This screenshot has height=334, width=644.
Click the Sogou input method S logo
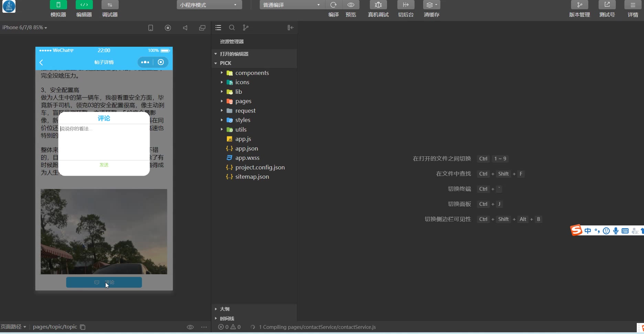[577, 230]
